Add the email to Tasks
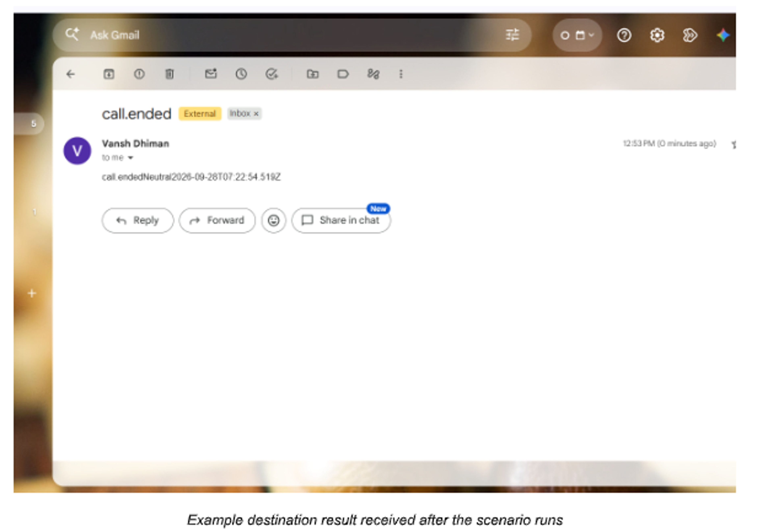This screenshot has width=774, height=532. 272,74
